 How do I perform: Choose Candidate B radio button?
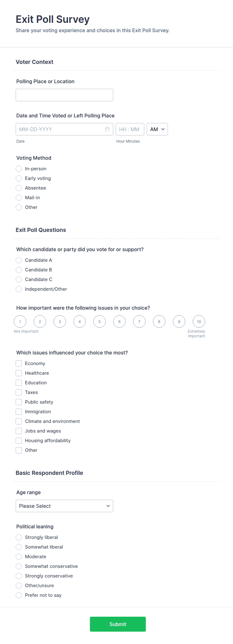(x=19, y=270)
